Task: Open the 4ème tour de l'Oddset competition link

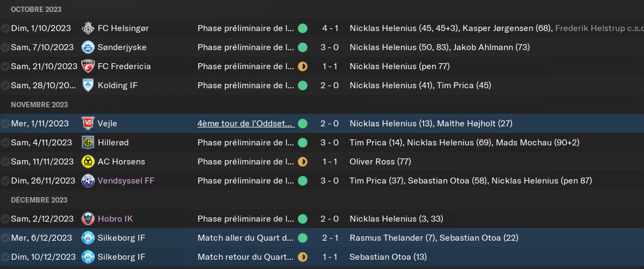Action: click(246, 124)
